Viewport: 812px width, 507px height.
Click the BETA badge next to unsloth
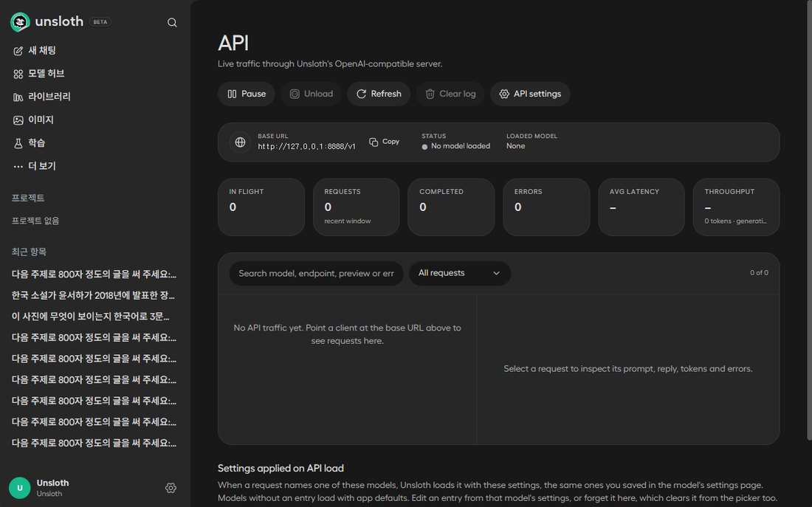(x=100, y=21)
